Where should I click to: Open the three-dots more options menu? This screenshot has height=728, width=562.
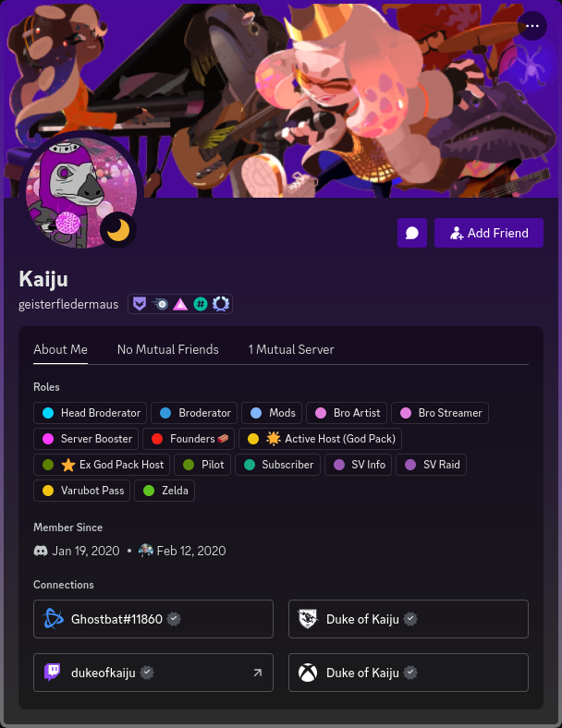coord(531,26)
